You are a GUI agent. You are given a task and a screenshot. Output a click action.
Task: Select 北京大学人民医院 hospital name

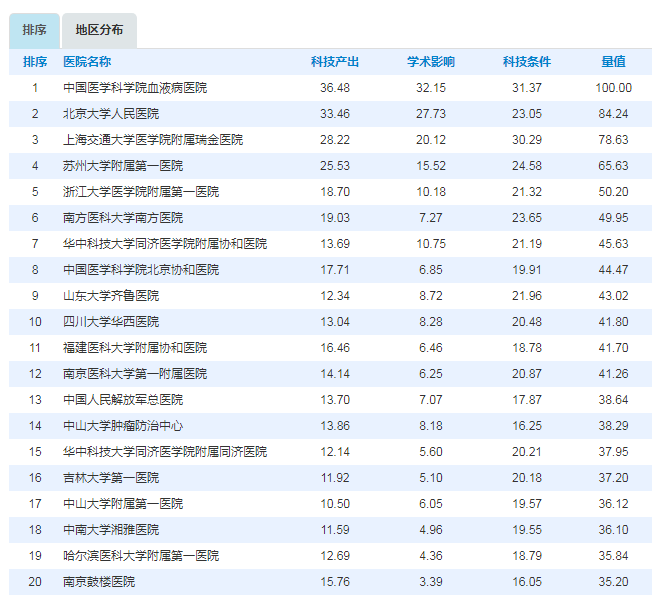pos(111,114)
